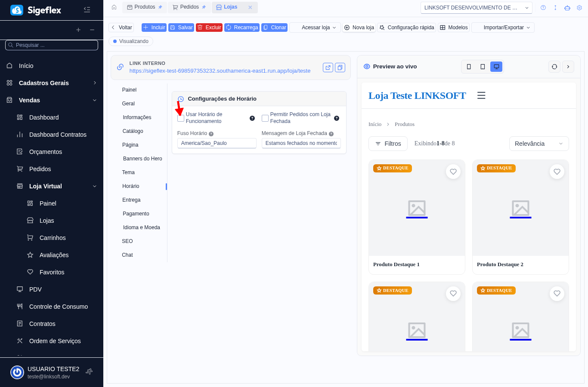This screenshot has height=387, width=588.
Task: Click the Clonar button
Action: [x=274, y=28]
